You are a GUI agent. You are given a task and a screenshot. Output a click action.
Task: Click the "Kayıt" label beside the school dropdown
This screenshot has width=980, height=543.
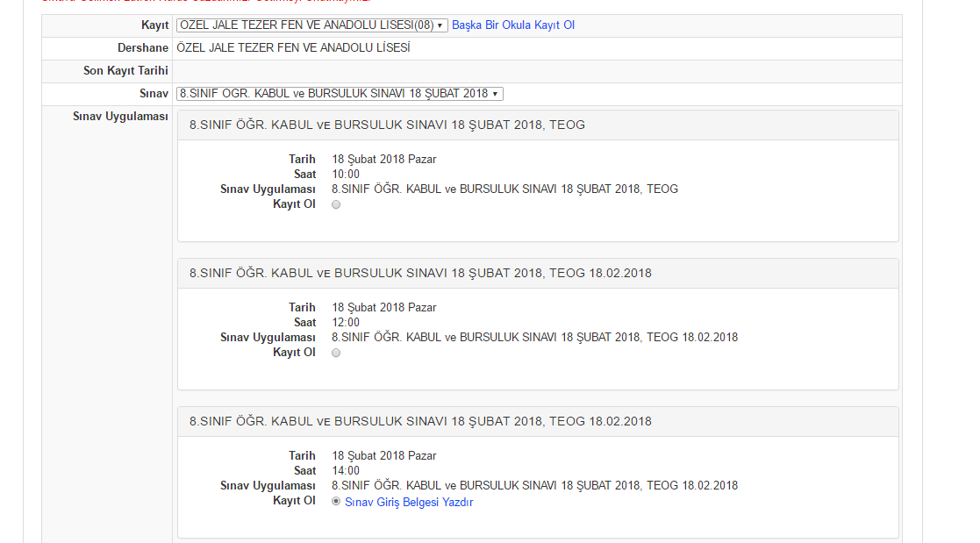point(155,25)
